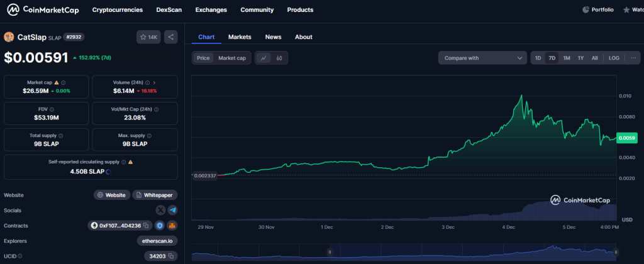Toggle LOG scale on chart
The image size is (644, 264).
[x=614, y=58]
